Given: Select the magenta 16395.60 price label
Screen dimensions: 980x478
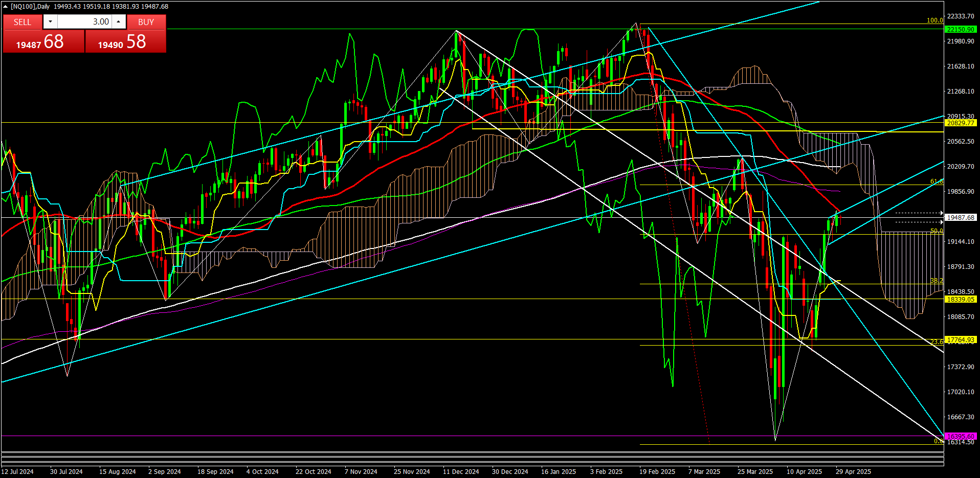Looking at the screenshot, I should pos(960,437).
